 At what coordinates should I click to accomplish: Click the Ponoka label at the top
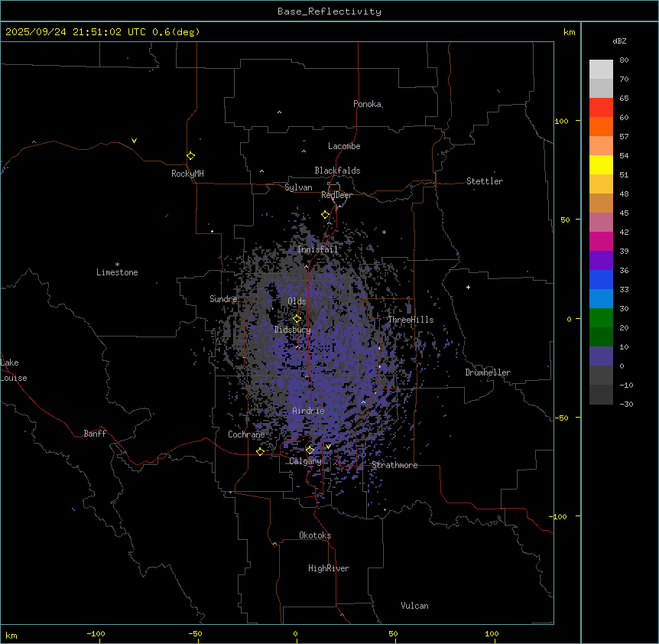367,104
